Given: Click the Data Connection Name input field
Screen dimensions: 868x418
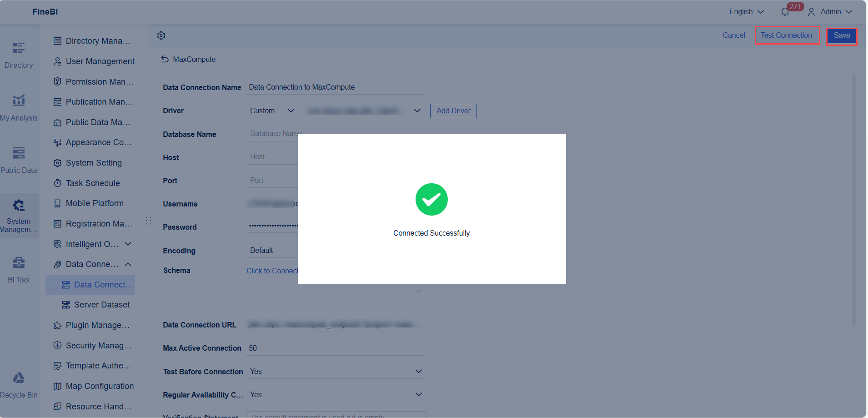Looking at the screenshot, I should coord(336,87).
